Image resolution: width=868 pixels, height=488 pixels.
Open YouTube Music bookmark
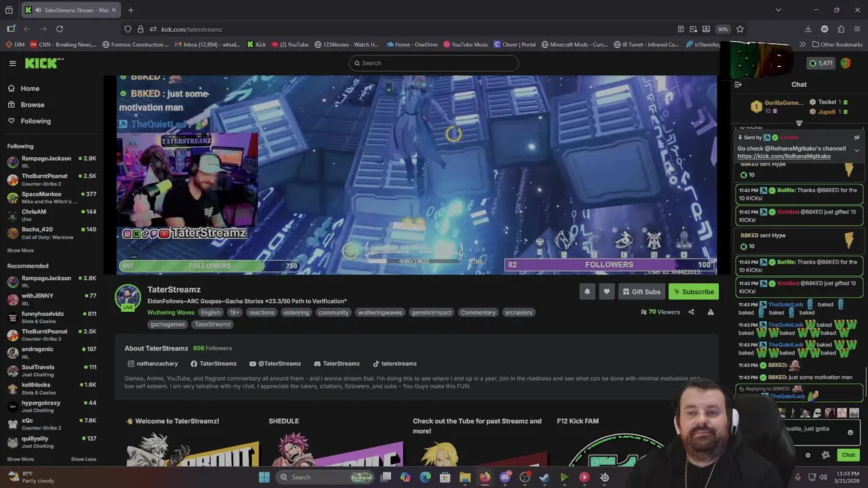466,45
